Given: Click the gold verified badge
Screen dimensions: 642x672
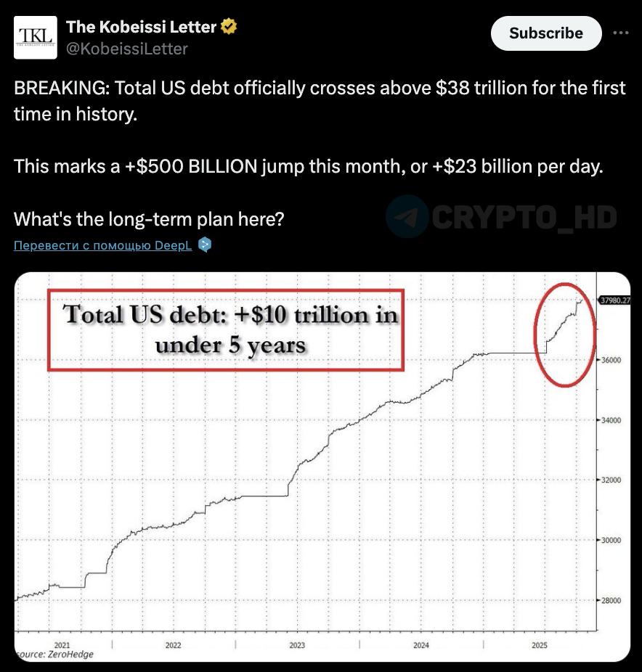Looking at the screenshot, I should coord(229,28).
